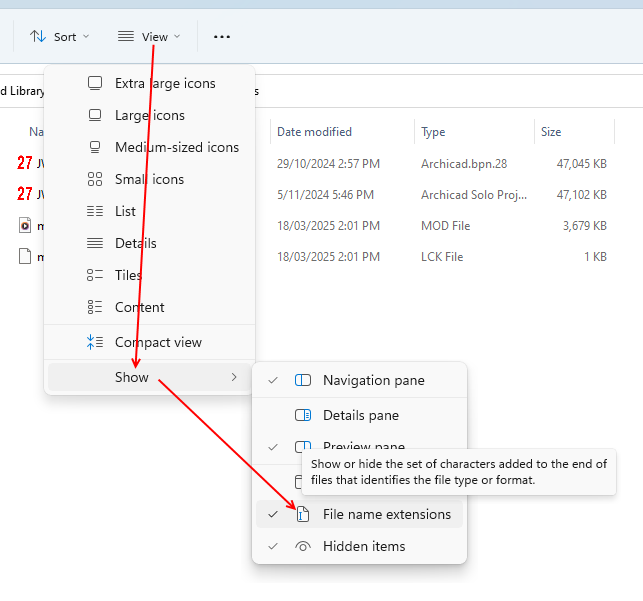The height and width of the screenshot is (601, 643).
Task: Click the 1 KB size value
Action: tap(595, 257)
